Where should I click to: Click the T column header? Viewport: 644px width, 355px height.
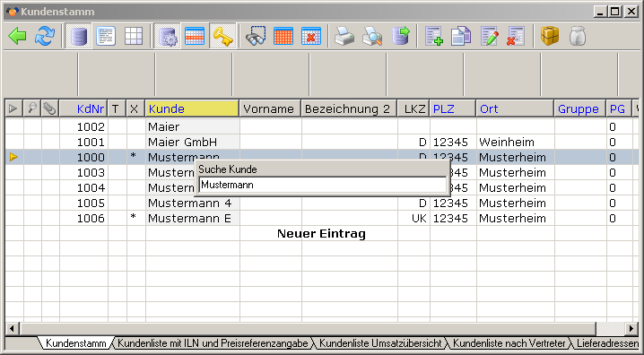coord(117,108)
